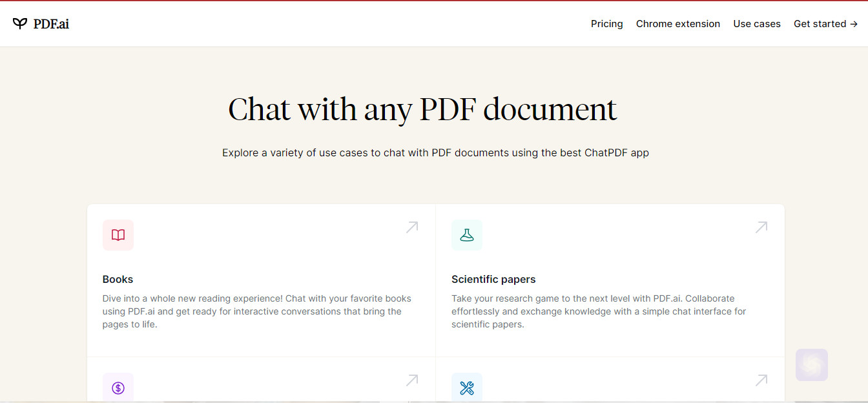
Task: Click the Books description starting 'Dive into'
Action: (x=257, y=311)
